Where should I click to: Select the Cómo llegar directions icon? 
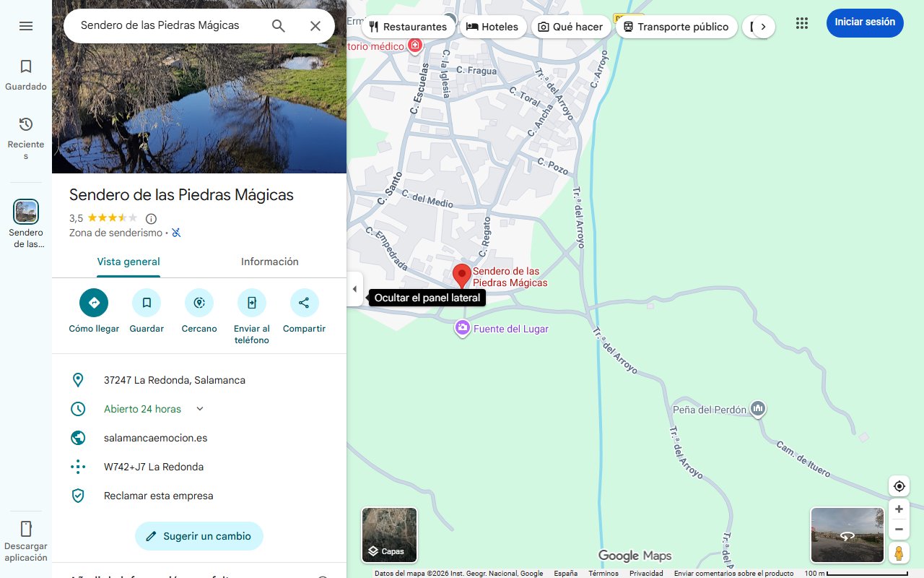coord(93,302)
